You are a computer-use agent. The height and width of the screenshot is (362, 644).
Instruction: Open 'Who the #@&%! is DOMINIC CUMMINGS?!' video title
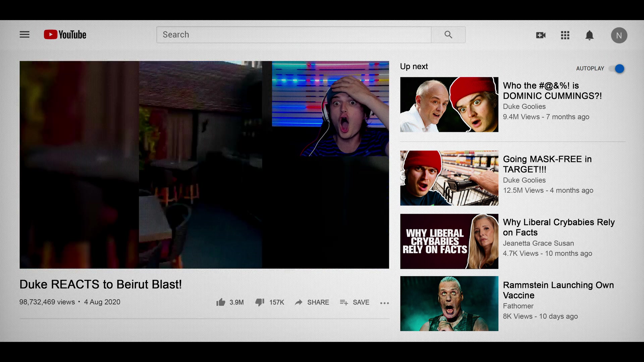pos(552,91)
